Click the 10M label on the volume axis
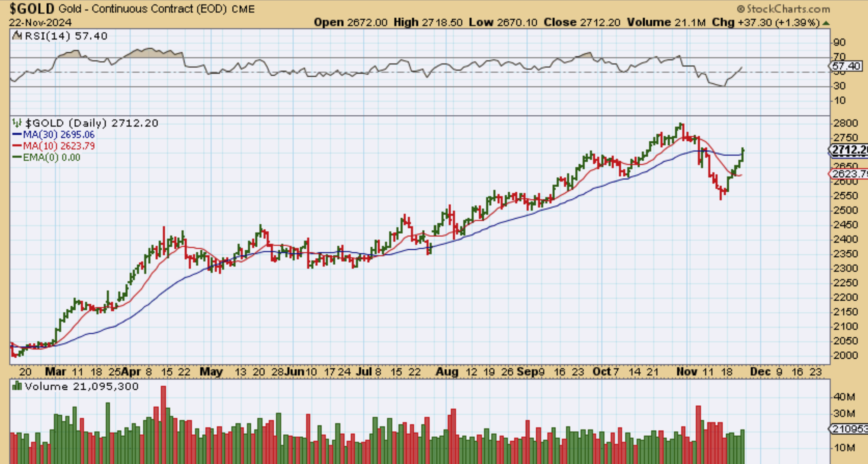This screenshot has height=464, width=868. [844, 448]
